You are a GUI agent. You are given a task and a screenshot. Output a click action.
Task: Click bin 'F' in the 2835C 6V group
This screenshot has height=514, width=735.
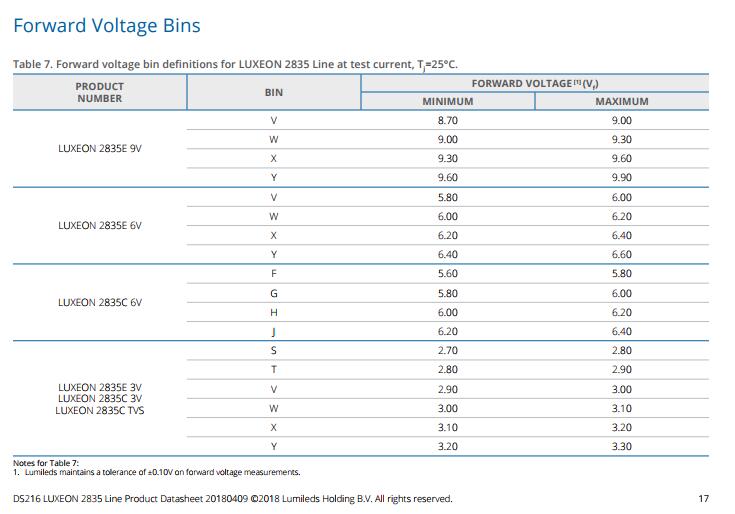point(274,274)
